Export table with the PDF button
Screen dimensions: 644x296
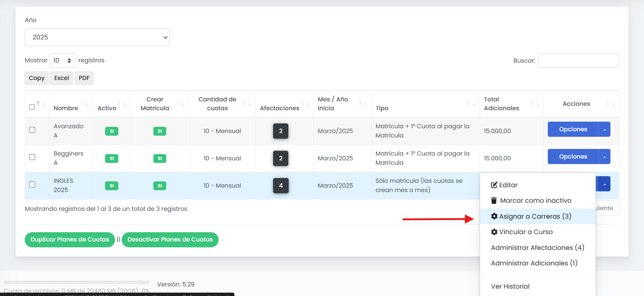(84, 78)
